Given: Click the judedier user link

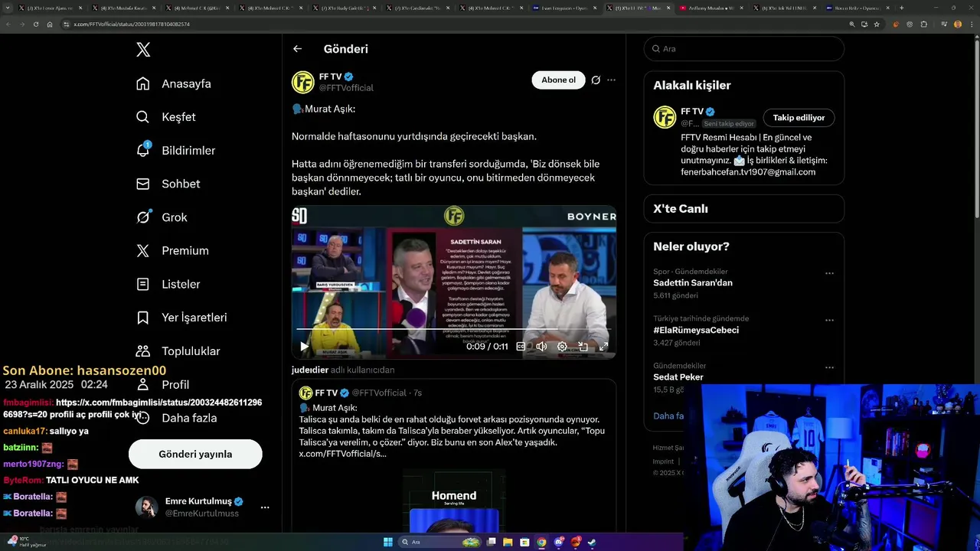Looking at the screenshot, I should [x=309, y=370].
